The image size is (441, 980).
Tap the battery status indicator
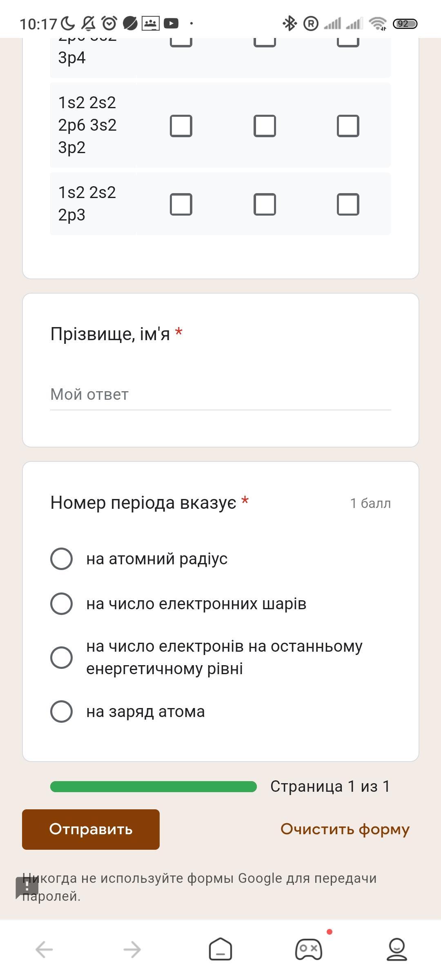405,24
